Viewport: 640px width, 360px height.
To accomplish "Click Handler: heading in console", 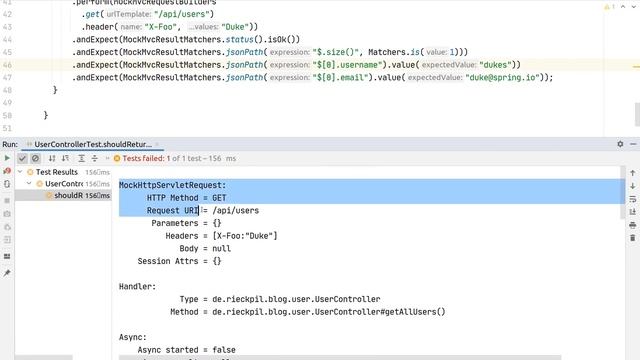I will pos(138,287).
